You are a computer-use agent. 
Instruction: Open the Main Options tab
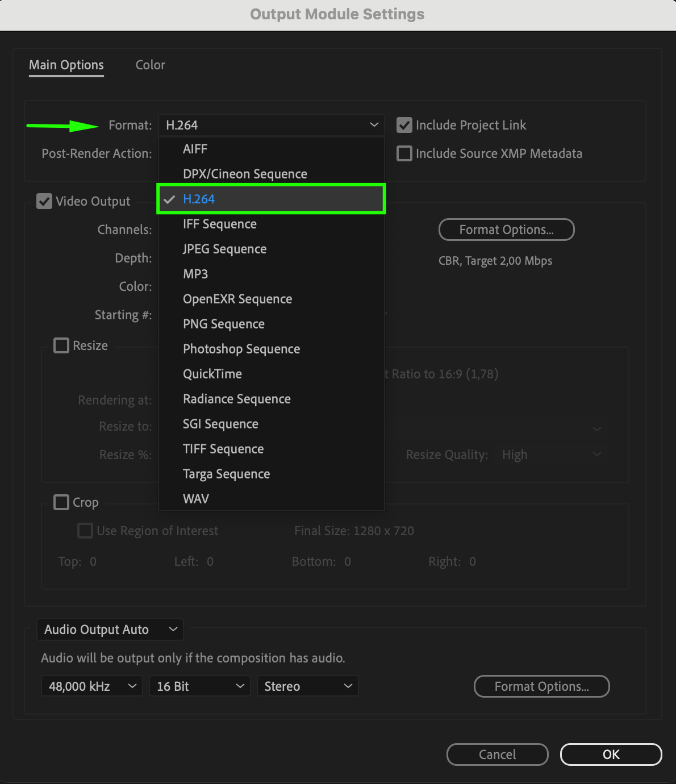66,65
